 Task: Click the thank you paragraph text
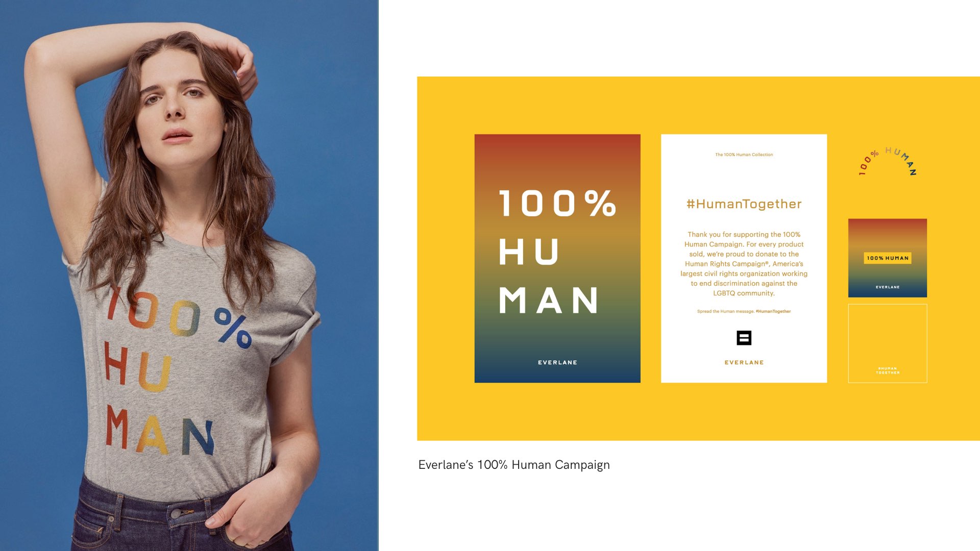point(744,264)
